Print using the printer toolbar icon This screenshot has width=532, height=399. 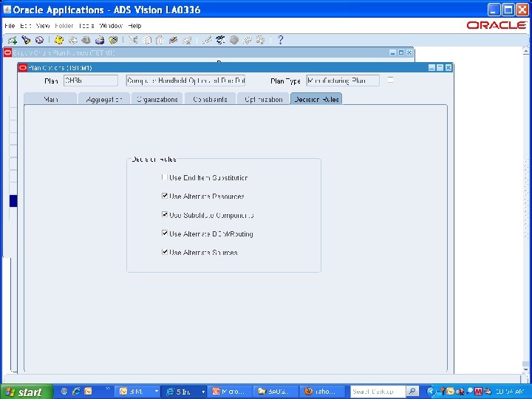click(x=100, y=40)
